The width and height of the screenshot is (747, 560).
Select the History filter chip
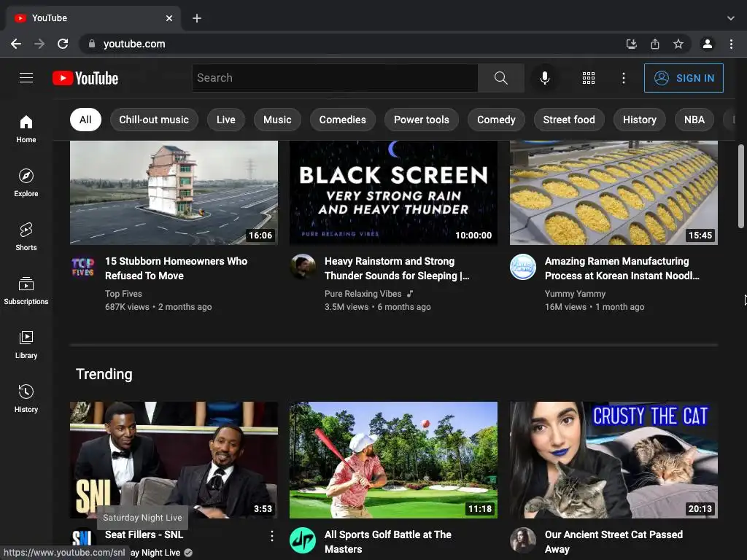(639, 120)
